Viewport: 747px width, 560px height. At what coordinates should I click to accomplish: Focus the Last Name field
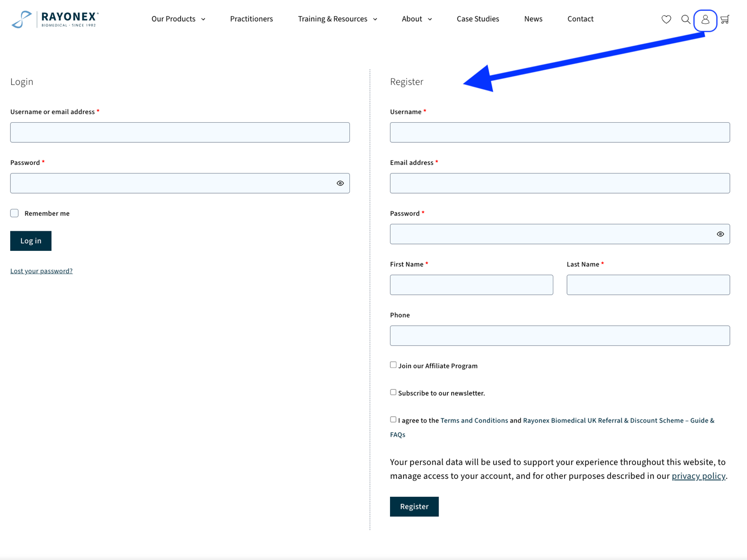pyautogui.click(x=649, y=285)
